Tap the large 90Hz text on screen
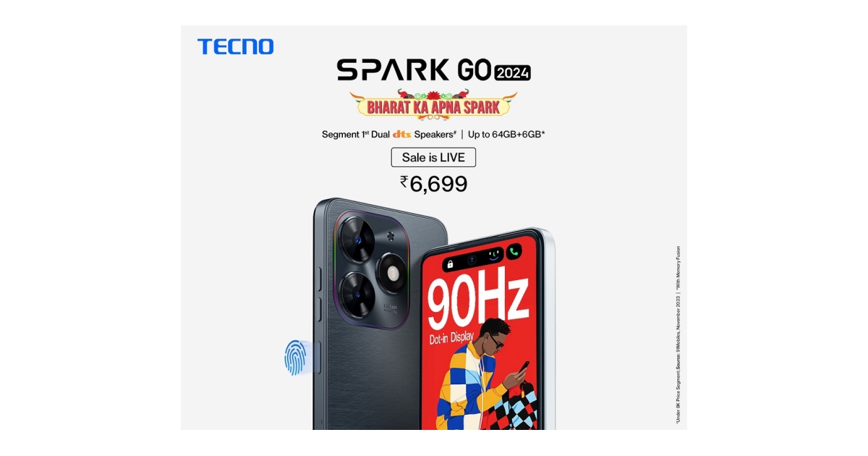Viewport: 868px width, 456px height. click(x=477, y=302)
